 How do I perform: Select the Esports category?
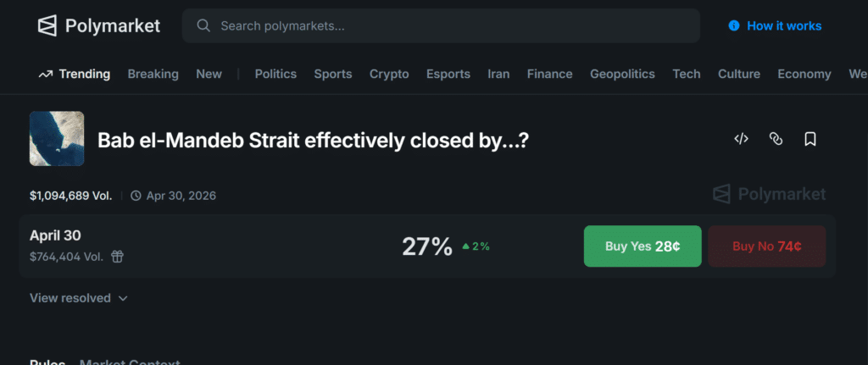(448, 74)
